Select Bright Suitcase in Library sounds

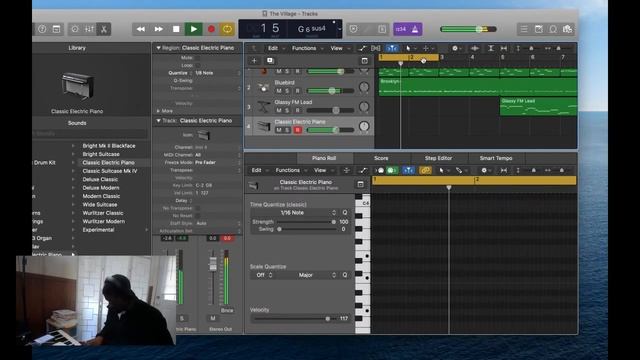[x=101, y=154]
